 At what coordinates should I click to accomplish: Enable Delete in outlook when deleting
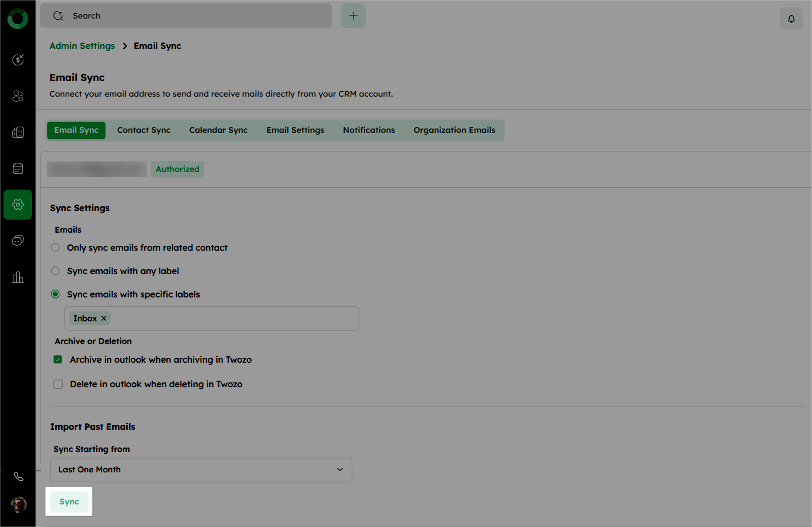tap(58, 384)
